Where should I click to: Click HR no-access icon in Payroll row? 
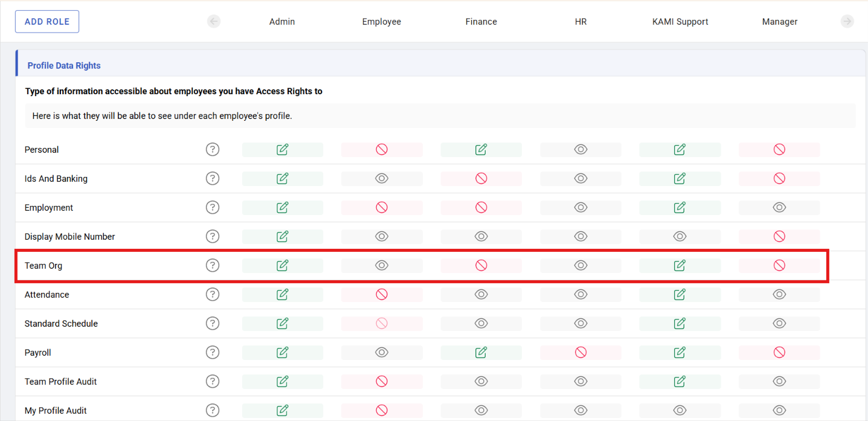coord(581,352)
